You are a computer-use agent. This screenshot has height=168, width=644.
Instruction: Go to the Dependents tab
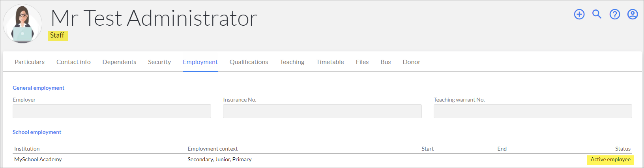click(x=119, y=62)
